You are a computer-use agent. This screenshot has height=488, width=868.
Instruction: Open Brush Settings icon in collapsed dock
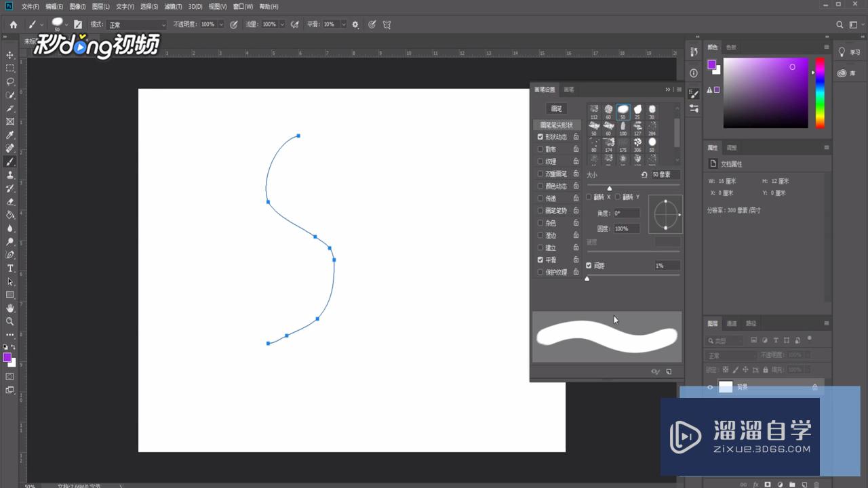[x=694, y=94]
